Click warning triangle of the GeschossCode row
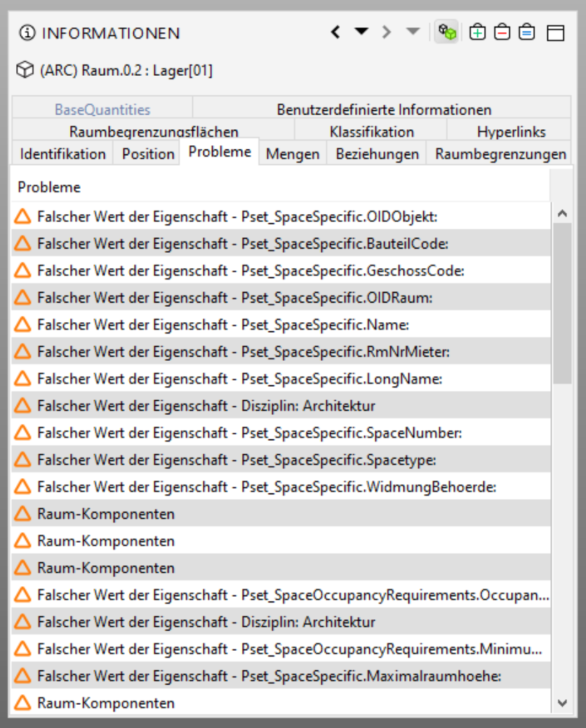The image size is (586, 728). 22,270
